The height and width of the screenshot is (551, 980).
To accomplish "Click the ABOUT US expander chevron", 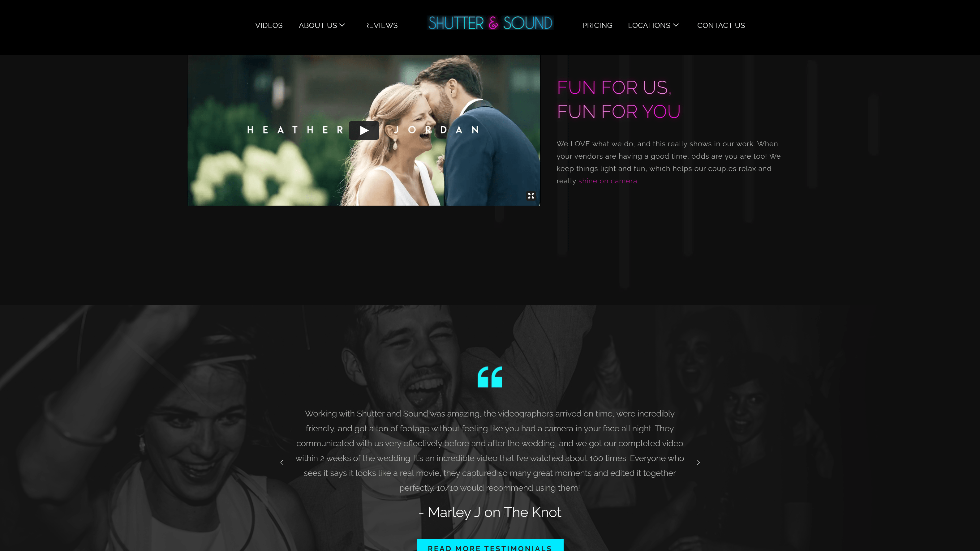I will point(342,25).
